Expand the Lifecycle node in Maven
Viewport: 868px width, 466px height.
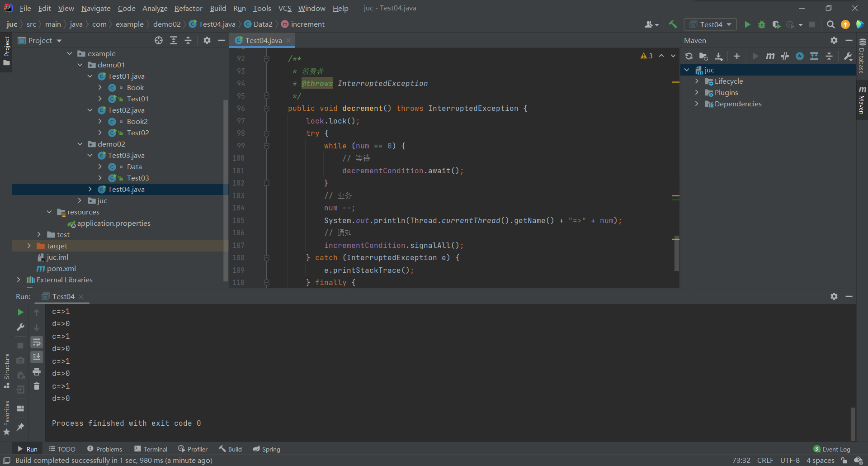coord(697,81)
